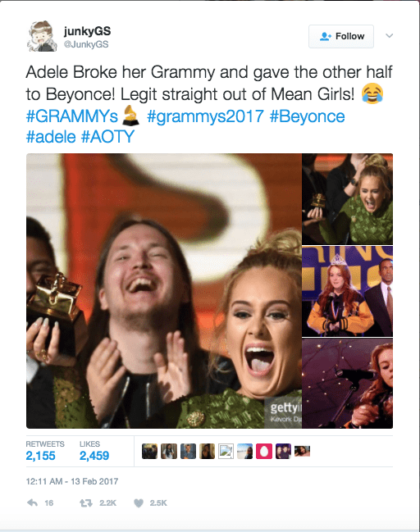This screenshot has width=420, height=532.
Task: Like the tweet via the heart icon
Action: (139, 502)
